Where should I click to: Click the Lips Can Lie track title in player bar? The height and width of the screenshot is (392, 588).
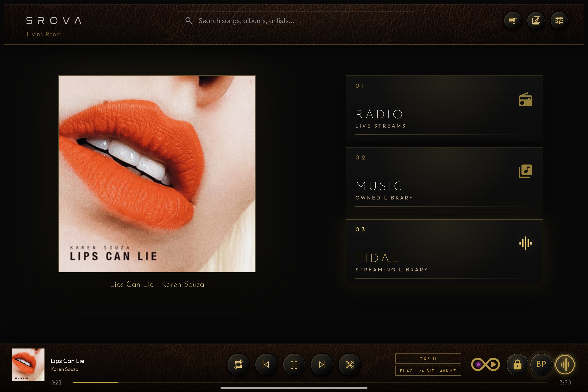67,361
